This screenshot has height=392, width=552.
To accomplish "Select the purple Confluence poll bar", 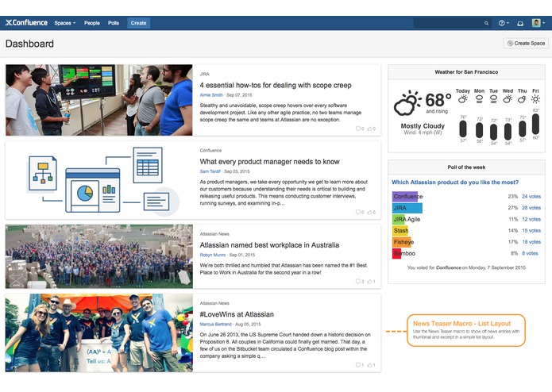I will click(x=405, y=197).
